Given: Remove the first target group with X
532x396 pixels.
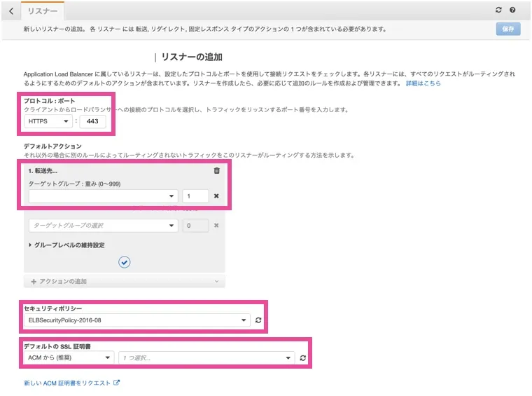Looking at the screenshot, I should click(216, 196).
